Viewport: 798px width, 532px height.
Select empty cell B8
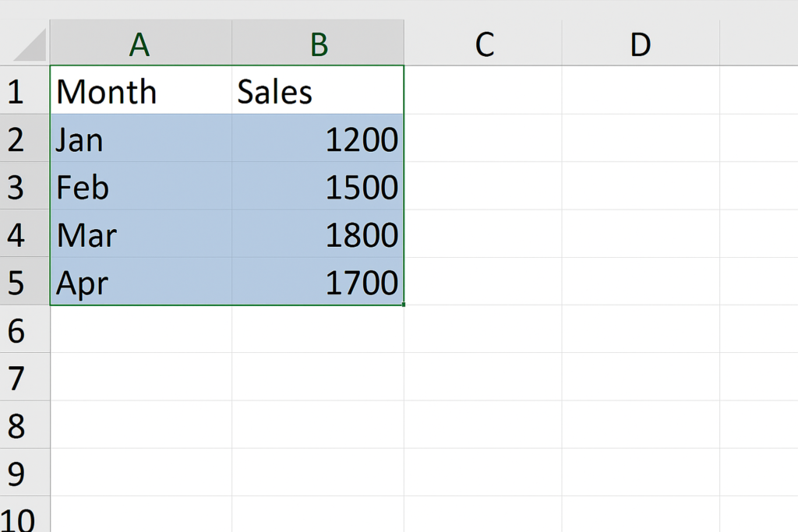pos(318,425)
